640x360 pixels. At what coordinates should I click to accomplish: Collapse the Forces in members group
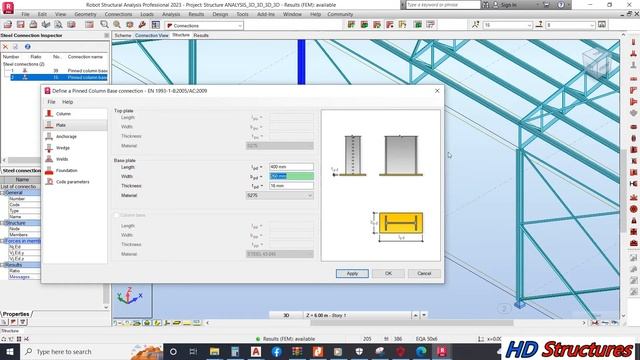[2, 241]
